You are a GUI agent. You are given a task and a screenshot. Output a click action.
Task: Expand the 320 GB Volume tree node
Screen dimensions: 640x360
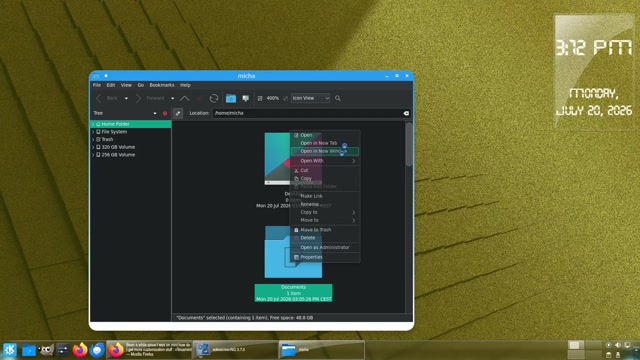pos(93,147)
